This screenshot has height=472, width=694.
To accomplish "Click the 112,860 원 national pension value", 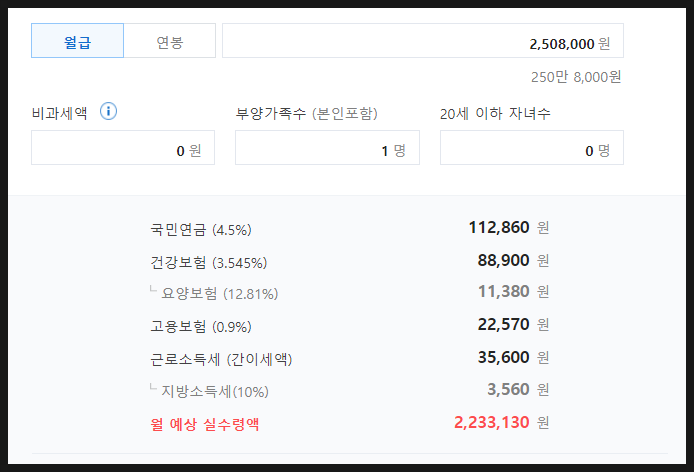I will pyautogui.click(x=507, y=228).
